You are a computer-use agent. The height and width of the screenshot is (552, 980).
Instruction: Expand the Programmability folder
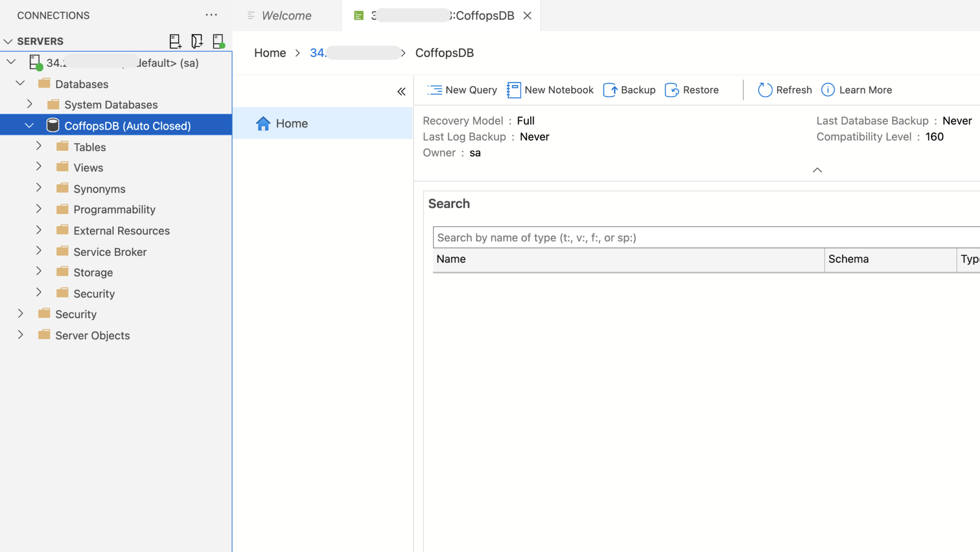(x=39, y=209)
